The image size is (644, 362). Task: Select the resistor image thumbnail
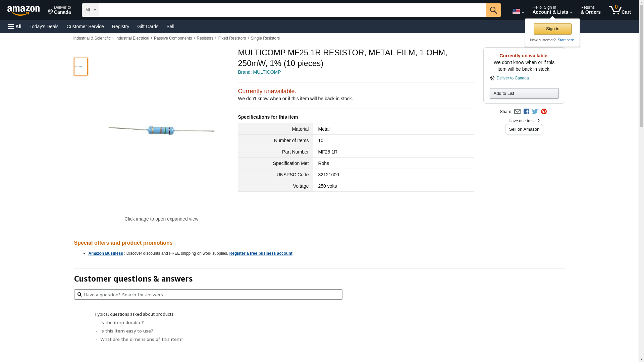click(x=81, y=67)
